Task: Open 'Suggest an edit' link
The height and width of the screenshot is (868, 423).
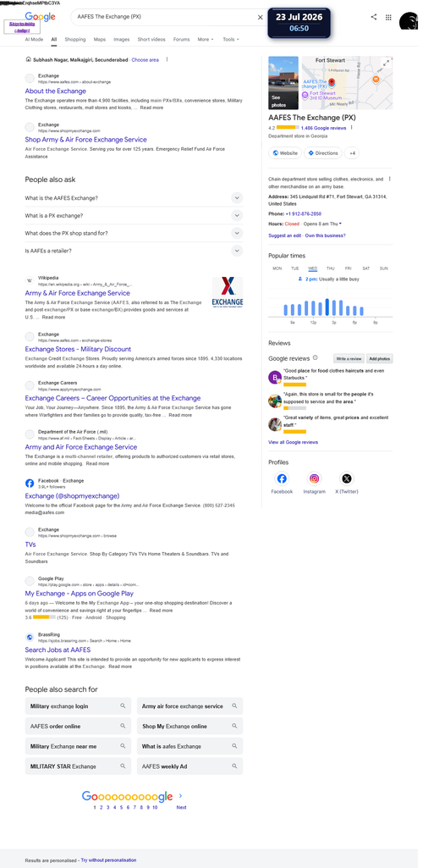Action: tap(285, 235)
